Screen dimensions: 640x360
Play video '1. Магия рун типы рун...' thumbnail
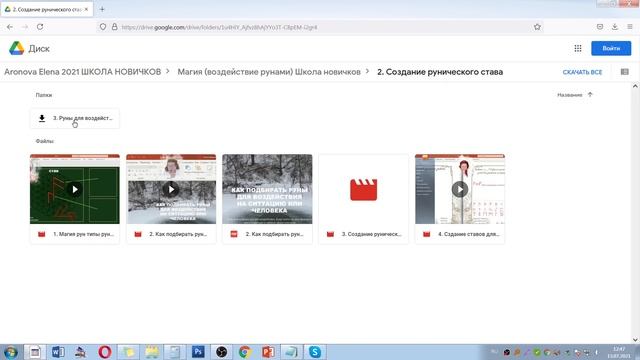point(75,189)
